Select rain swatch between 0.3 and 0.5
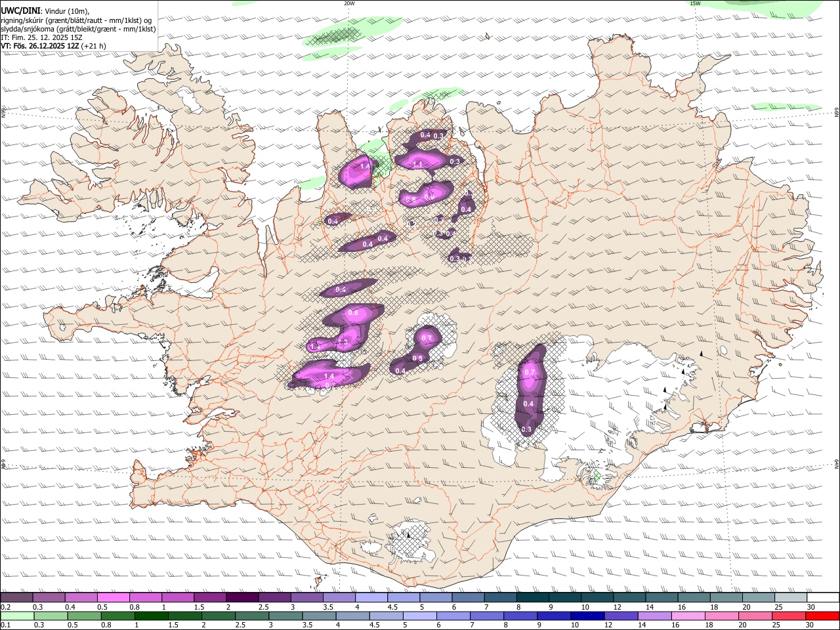 51,616
